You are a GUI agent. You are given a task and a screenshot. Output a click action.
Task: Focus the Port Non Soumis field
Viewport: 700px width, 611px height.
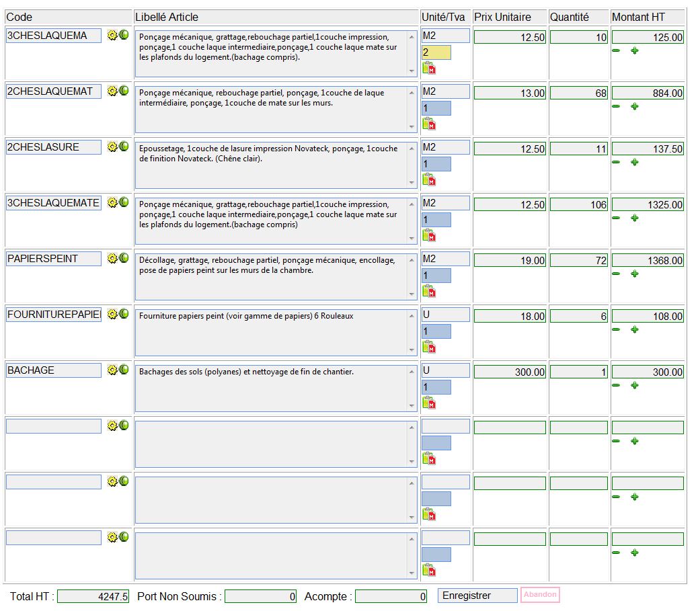point(260,596)
